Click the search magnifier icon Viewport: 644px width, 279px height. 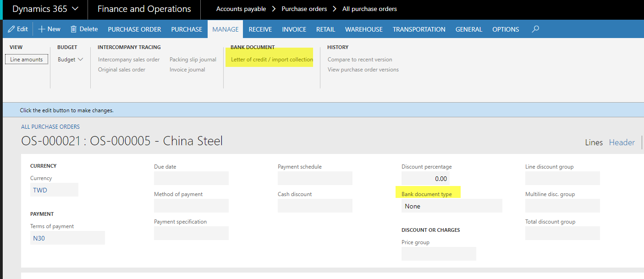click(535, 29)
